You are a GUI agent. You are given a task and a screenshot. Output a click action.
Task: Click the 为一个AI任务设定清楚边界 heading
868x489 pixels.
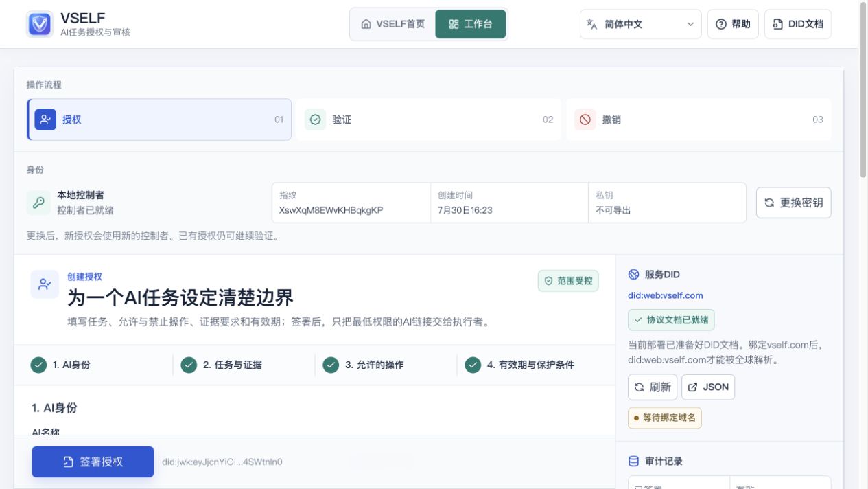click(180, 298)
